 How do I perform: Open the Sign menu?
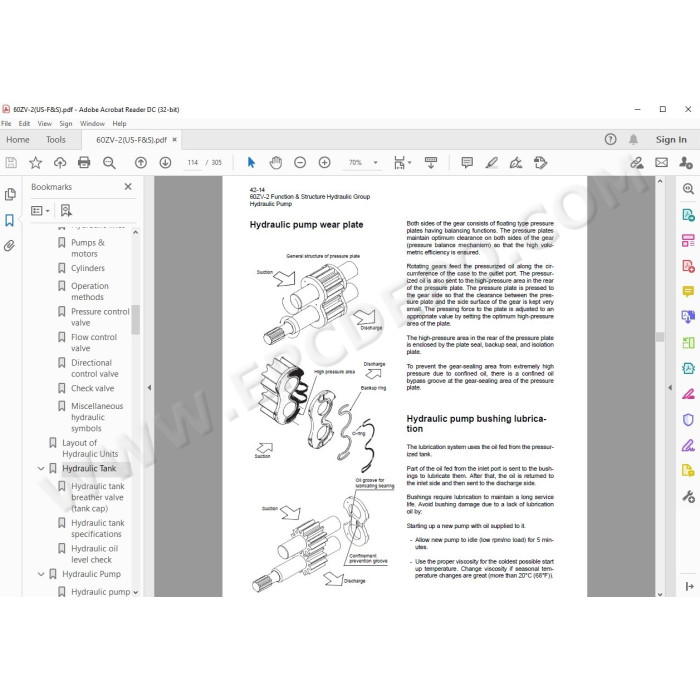[x=66, y=124]
